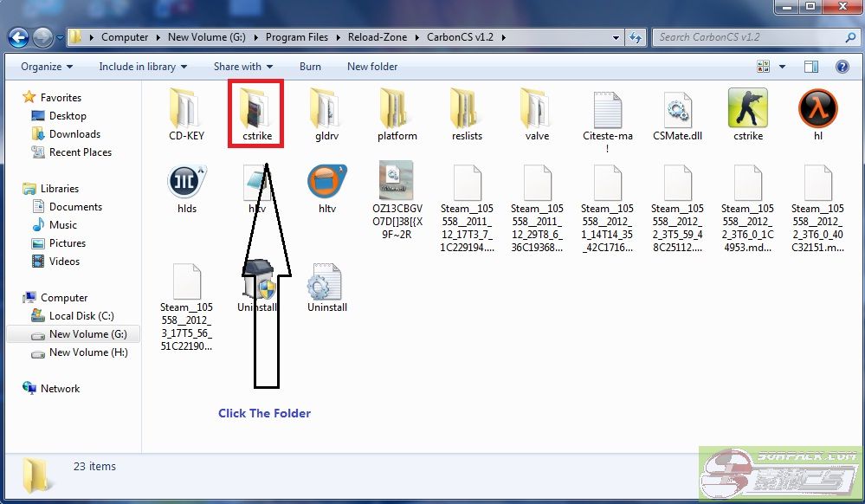865x504 pixels.
Task: Open the CD-KEY folder
Action: (x=186, y=109)
